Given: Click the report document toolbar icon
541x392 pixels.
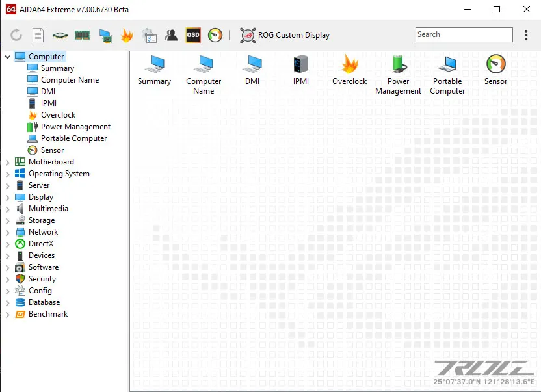Looking at the screenshot, I should click(38, 35).
